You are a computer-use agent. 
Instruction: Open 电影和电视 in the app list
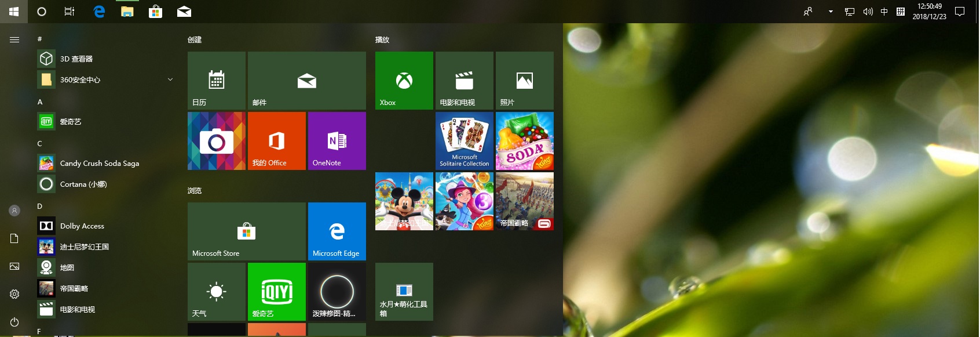(107, 309)
